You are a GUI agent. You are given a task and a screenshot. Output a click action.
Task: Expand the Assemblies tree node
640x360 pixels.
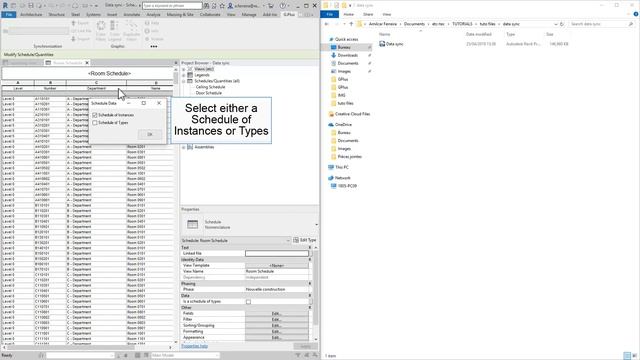click(x=184, y=147)
